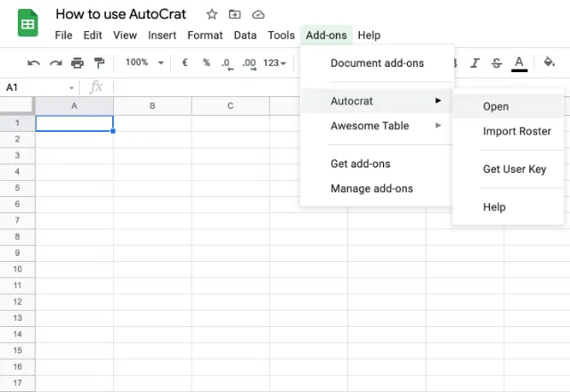Open the 123 number format dropdown

[276, 63]
